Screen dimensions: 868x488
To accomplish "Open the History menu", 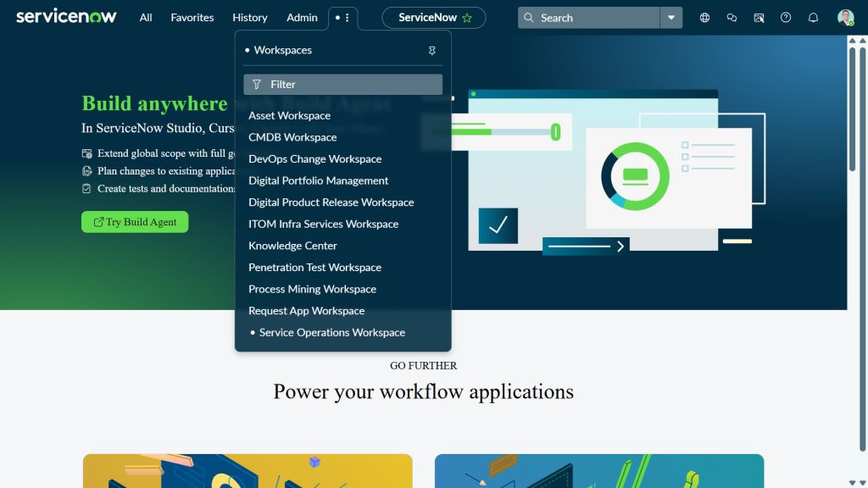I will point(250,18).
